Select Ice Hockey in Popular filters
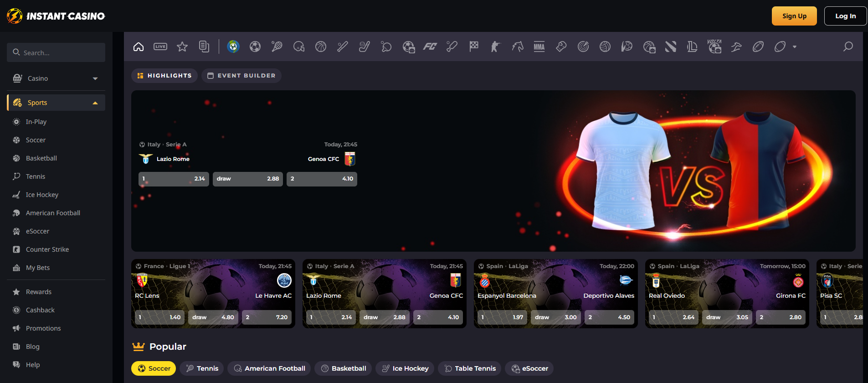Screen dimensions: 868x383 pyautogui.click(x=405, y=368)
